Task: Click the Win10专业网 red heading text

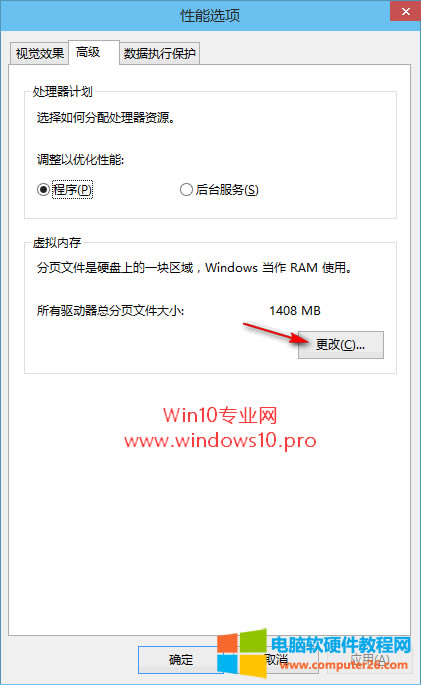Action: (x=220, y=415)
